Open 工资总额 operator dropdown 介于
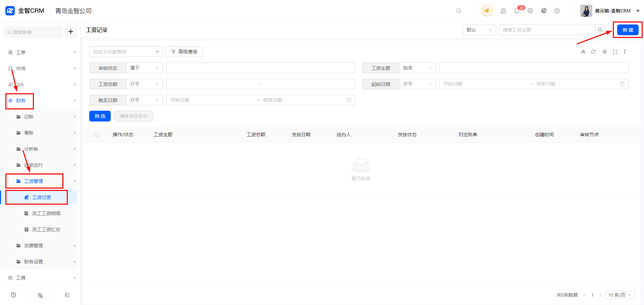This screenshot has width=644, height=305. click(x=145, y=84)
